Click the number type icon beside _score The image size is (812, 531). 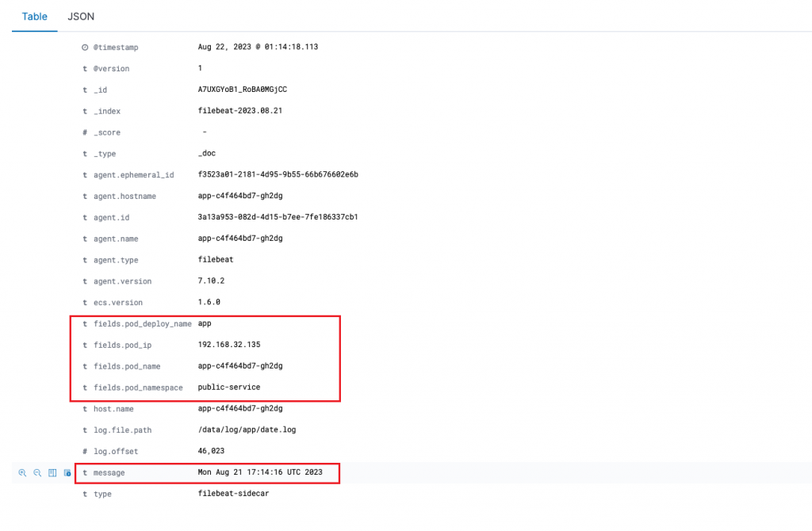[x=85, y=132]
